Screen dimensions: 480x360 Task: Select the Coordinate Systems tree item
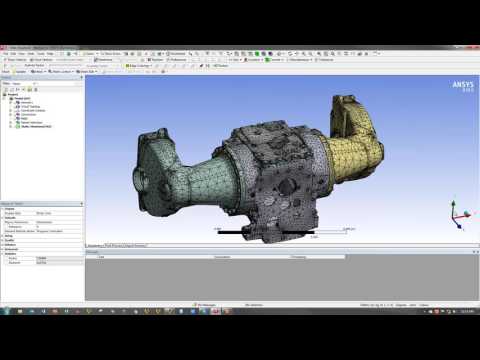pyautogui.click(x=33, y=111)
